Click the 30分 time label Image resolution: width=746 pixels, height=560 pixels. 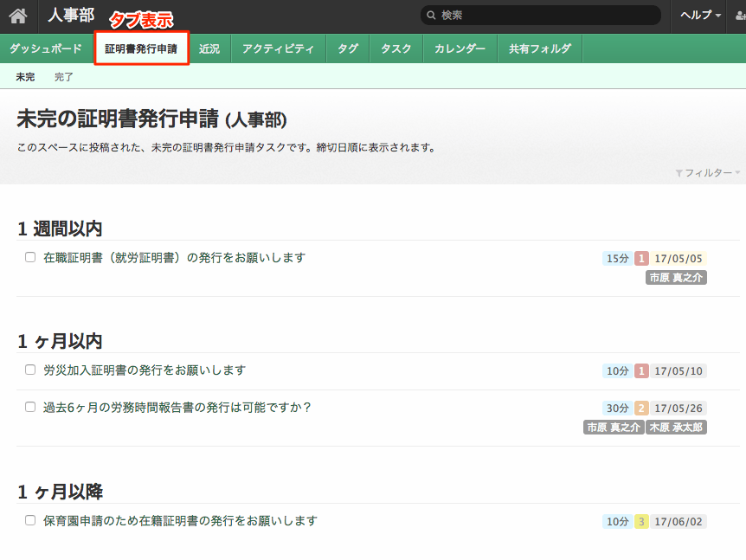click(618, 409)
